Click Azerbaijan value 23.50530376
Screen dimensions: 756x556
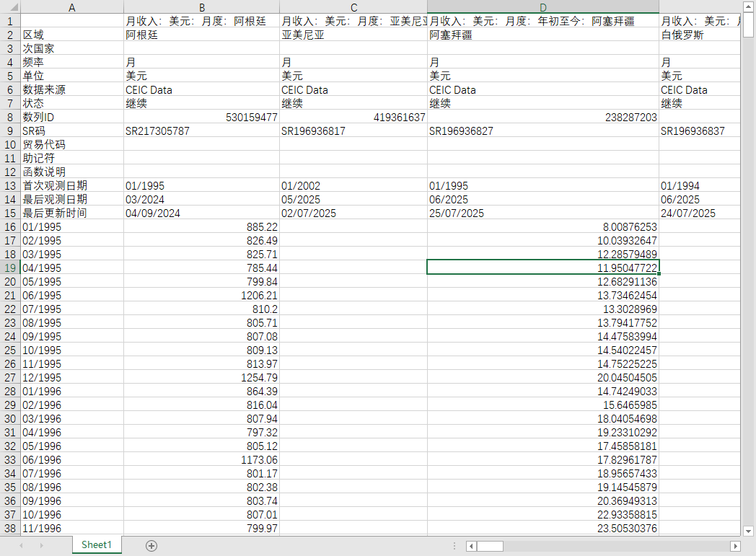[x=543, y=529]
